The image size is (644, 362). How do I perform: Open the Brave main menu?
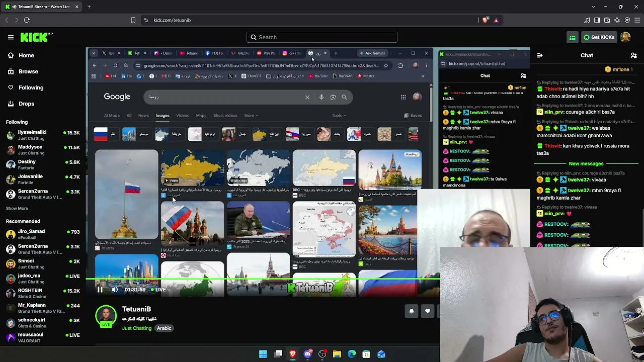coord(637,20)
